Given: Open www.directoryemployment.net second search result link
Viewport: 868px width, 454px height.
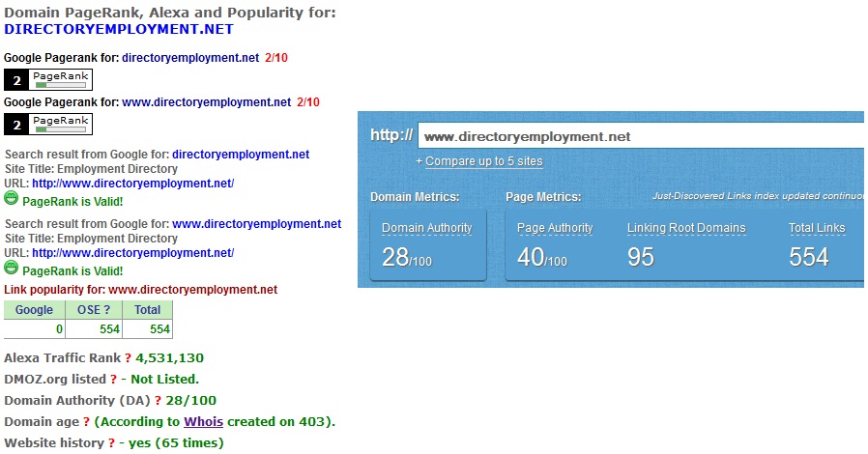Looking at the screenshot, I should coord(257,224).
